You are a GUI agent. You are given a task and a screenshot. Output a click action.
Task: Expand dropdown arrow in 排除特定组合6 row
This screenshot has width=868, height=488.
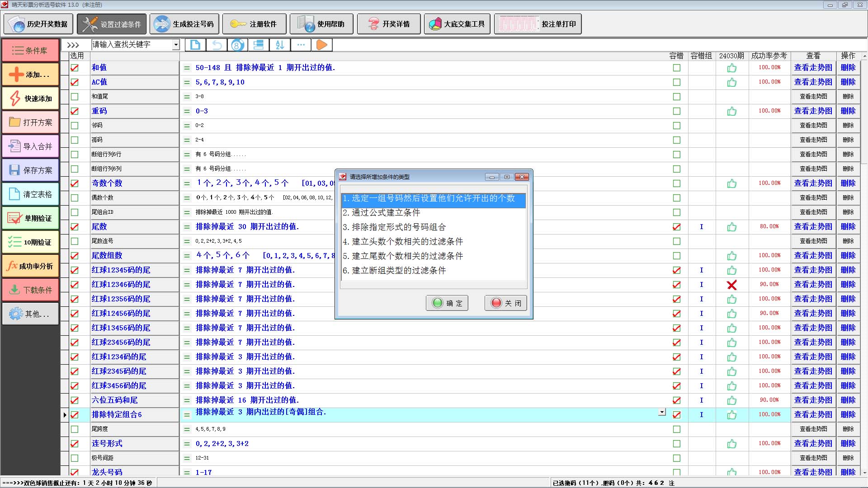tap(662, 412)
